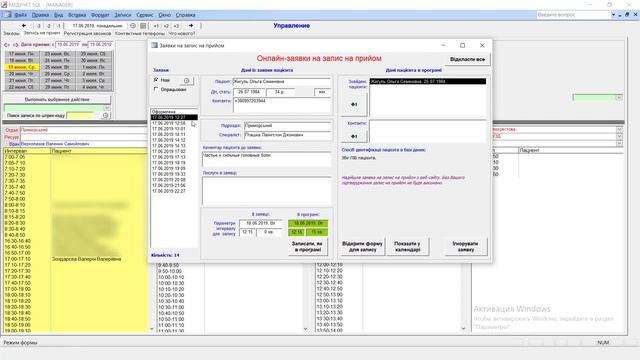
Task: Refresh requests using the icon next to Нові
Action: pos(187,80)
